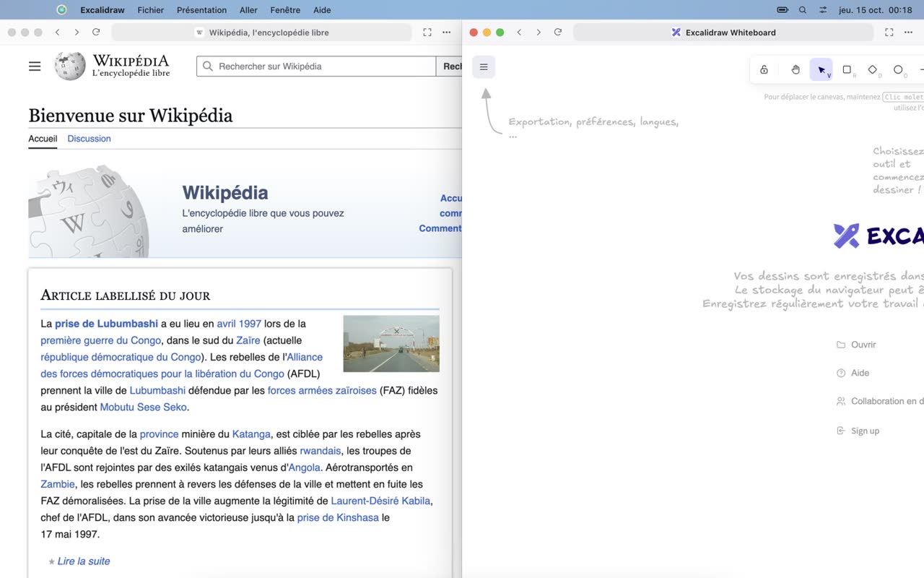Open the Fichier menu
Screen dimensions: 924x578
(151, 10)
